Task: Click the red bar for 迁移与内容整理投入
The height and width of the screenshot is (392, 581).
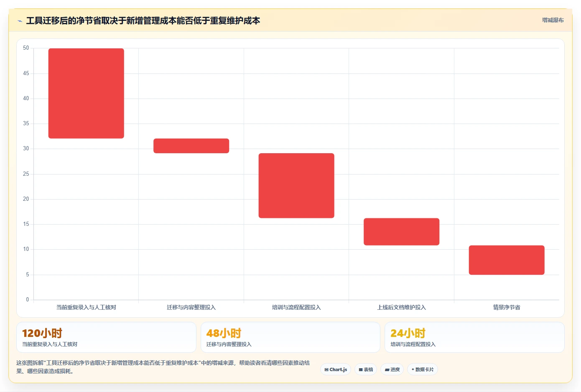Action: [191, 146]
